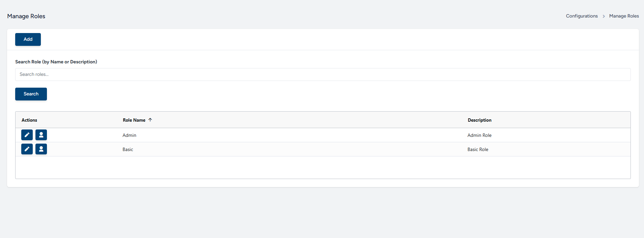The image size is (644, 238).
Task: Click the Search button
Action: pos(31,94)
